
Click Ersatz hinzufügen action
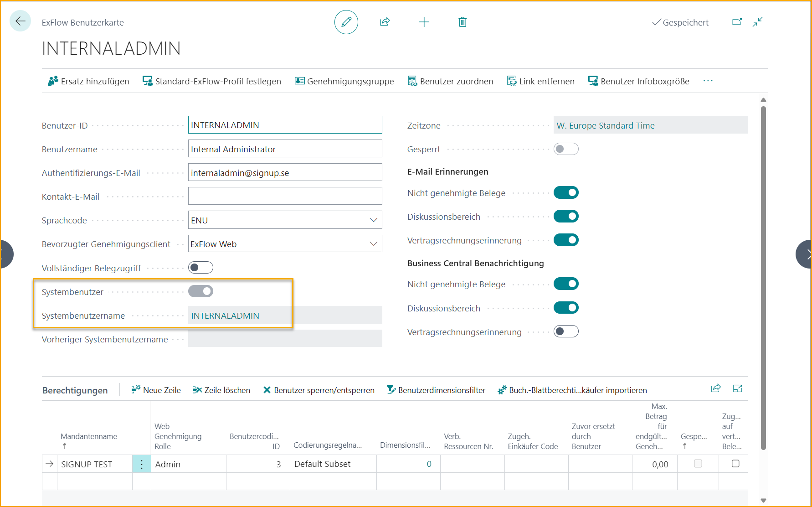tap(89, 81)
